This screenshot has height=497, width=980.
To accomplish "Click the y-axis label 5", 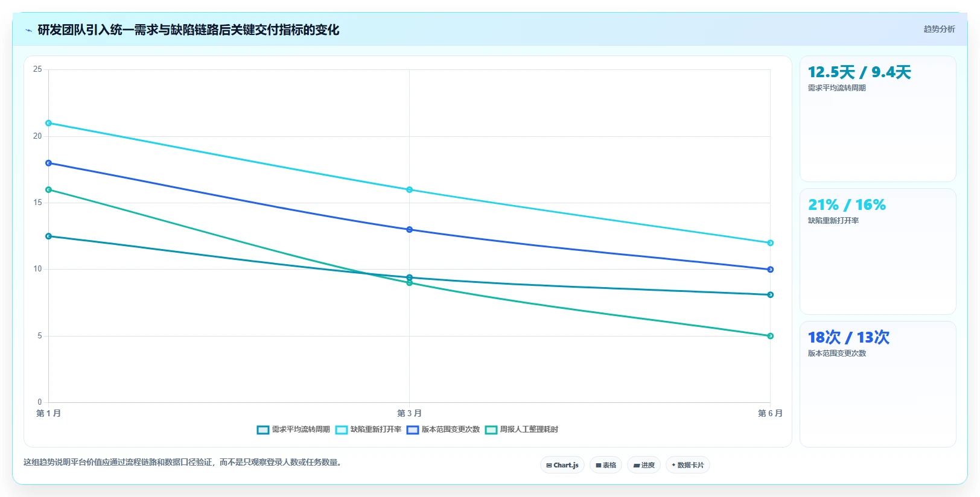I will [40, 336].
